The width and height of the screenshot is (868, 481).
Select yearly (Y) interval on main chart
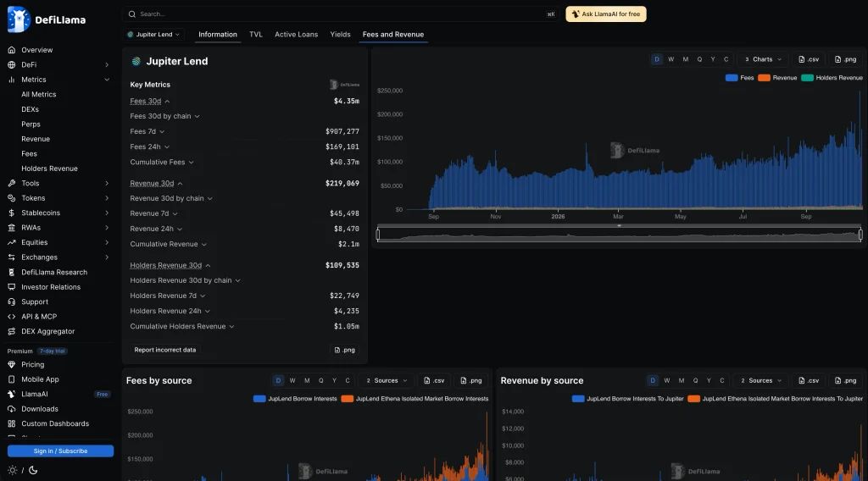[x=713, y=59]
